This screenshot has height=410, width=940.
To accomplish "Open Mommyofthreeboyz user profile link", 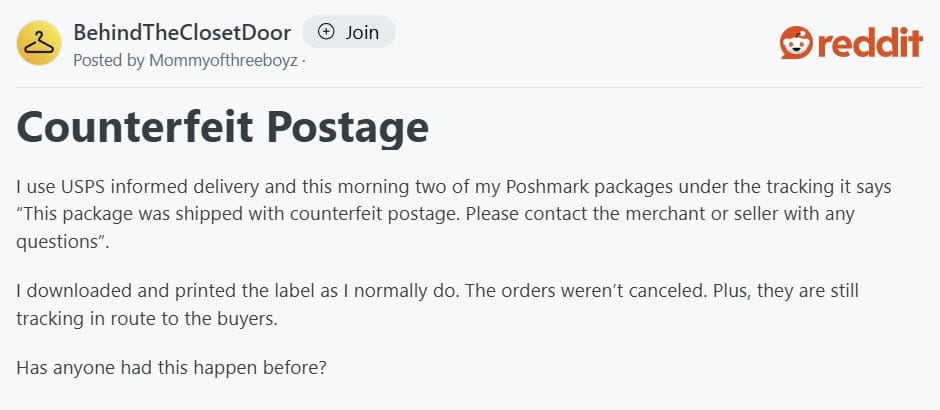I will pos(223,59).
